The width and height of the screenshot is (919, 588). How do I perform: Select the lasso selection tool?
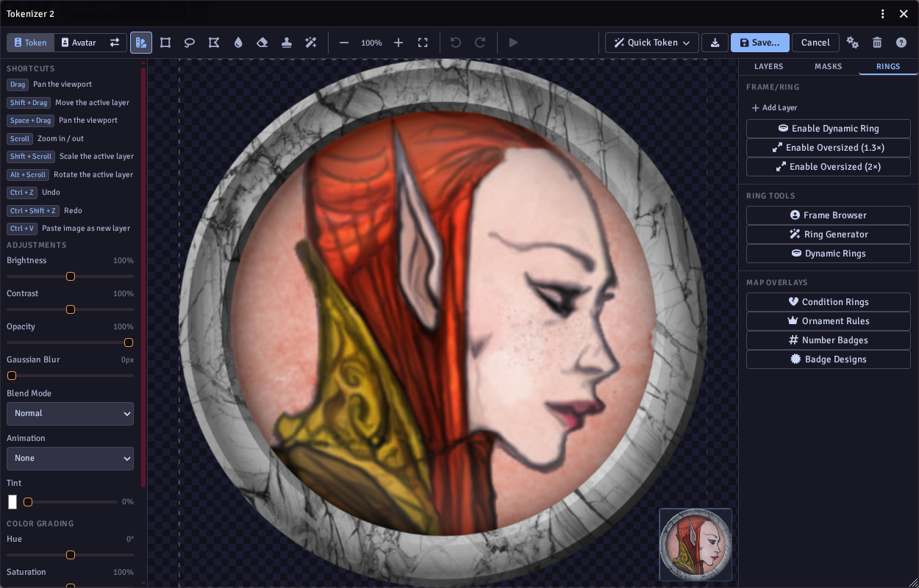190,43
